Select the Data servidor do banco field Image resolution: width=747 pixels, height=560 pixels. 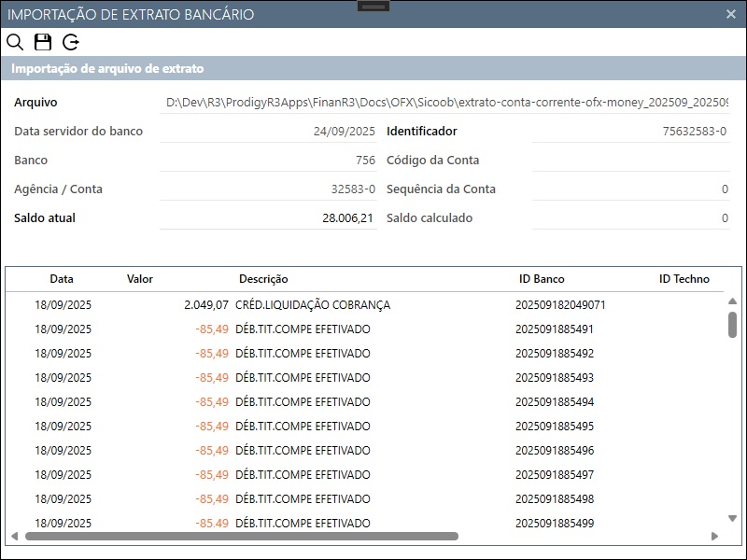pos(268,131)
